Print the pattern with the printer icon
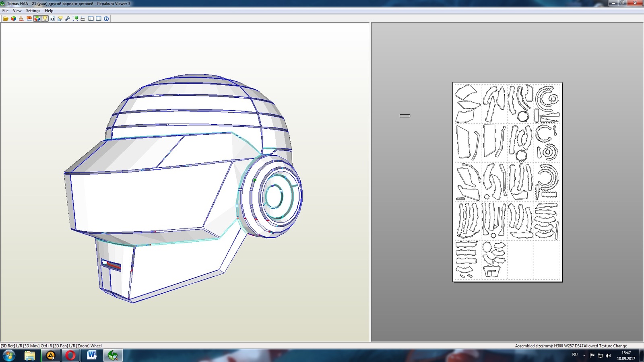644x362 pixels. point(83,19)
